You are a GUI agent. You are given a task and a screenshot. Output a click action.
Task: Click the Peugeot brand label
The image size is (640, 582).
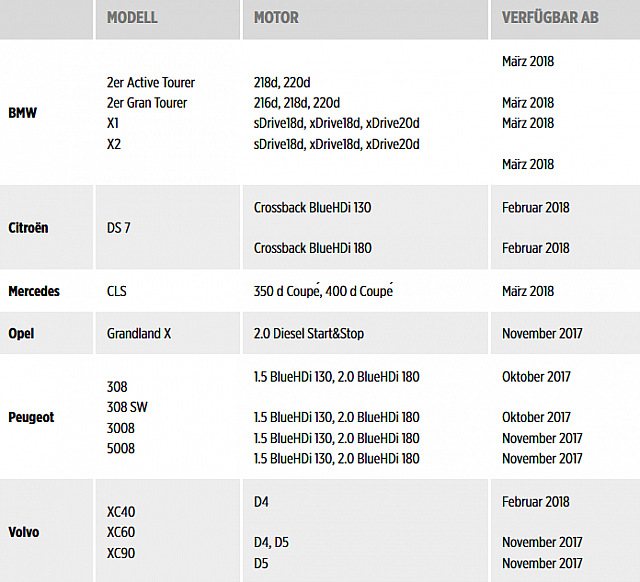point(31,417)
